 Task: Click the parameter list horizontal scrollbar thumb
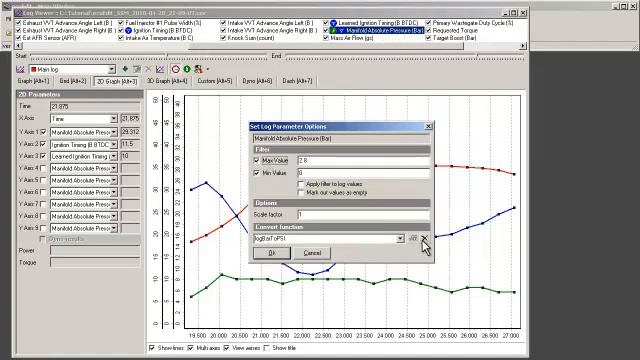pos(325,46)
